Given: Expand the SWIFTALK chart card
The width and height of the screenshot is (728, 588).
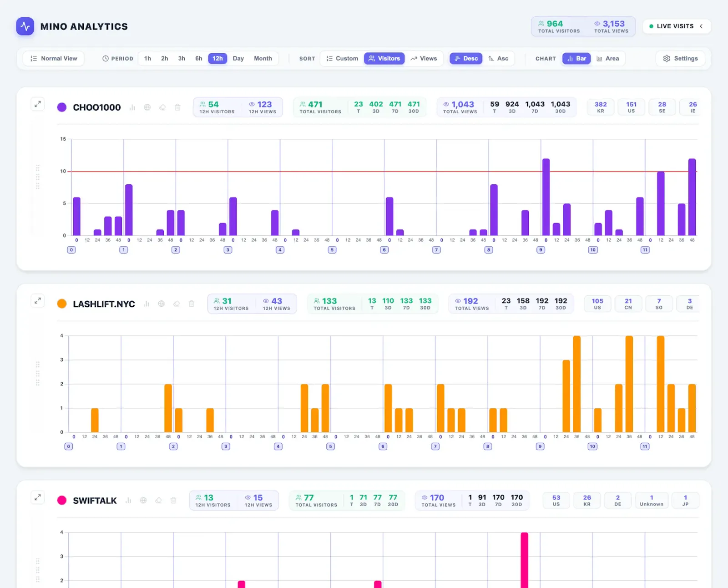Looking at the screenshot, I should 38,497.
